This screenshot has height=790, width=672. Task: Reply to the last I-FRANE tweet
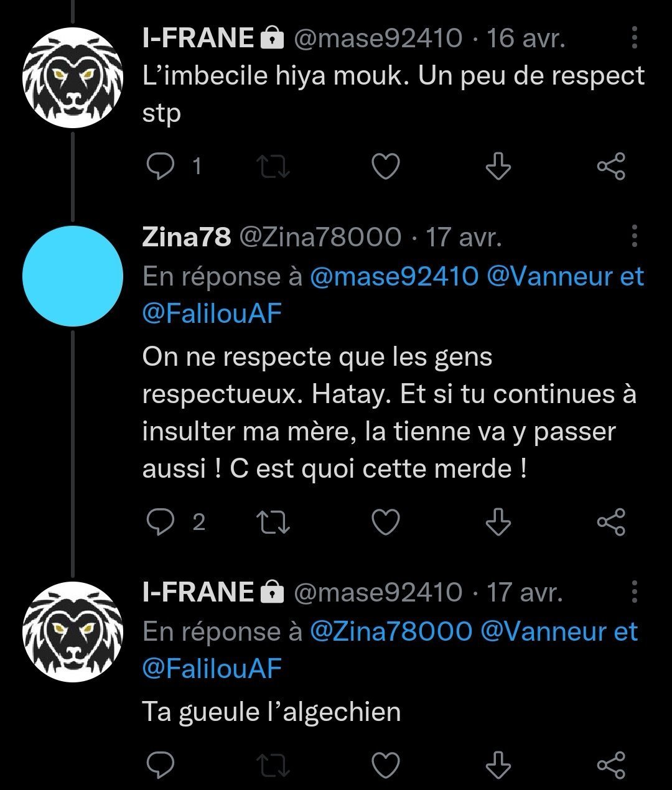159,764
